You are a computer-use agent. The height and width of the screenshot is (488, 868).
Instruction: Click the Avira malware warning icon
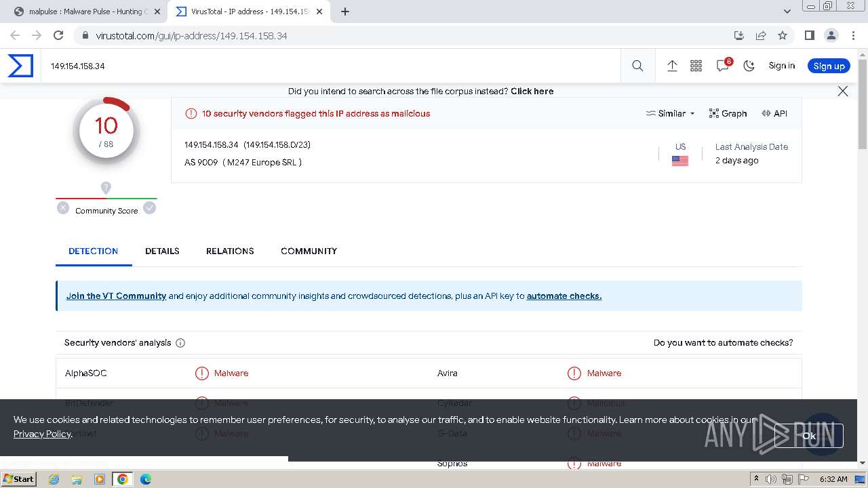click(574, 373)
